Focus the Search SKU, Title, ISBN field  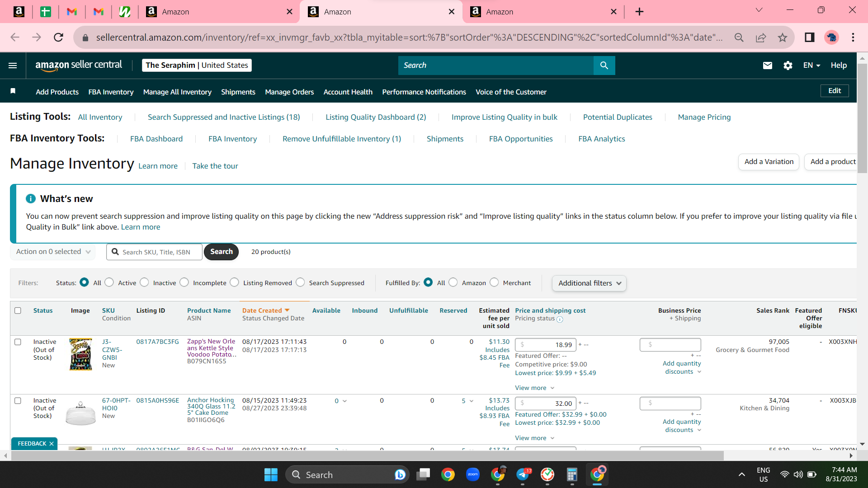click(x=155, y=252)
